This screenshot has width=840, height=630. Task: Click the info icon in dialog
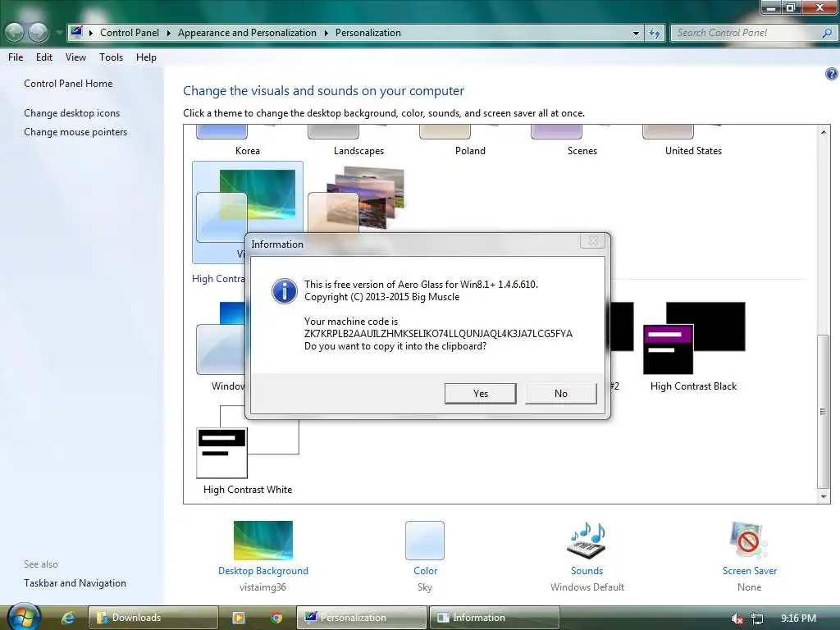point(284,291)
